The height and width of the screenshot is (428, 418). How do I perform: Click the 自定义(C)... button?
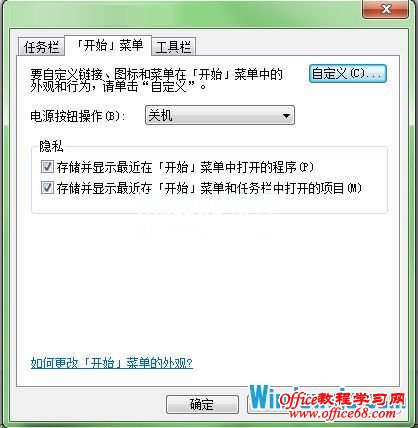pos(348,74)
